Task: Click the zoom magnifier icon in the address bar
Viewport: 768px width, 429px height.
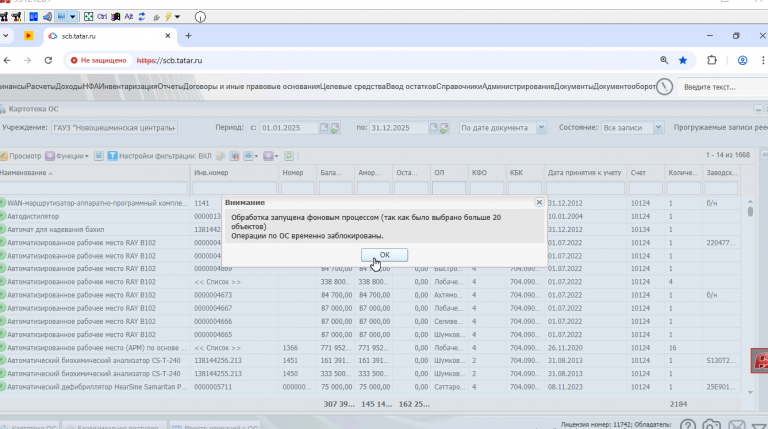Action: click(x=664, y=60)
